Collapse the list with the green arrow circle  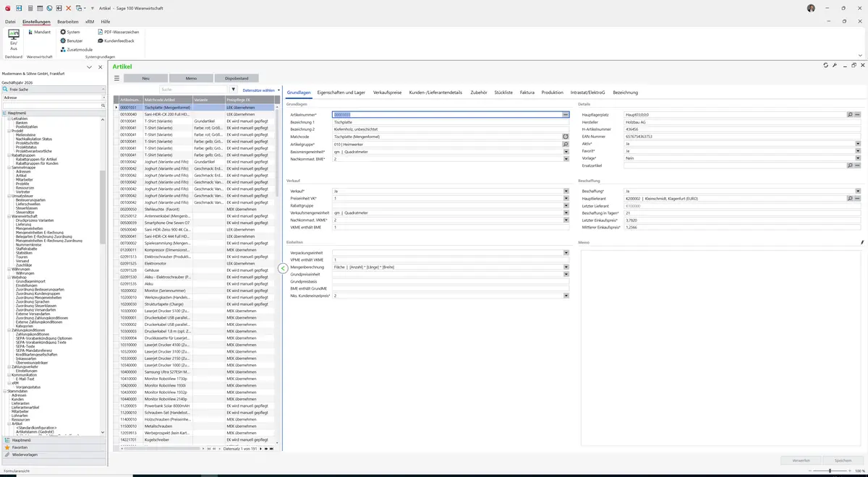tap(283, 268)
